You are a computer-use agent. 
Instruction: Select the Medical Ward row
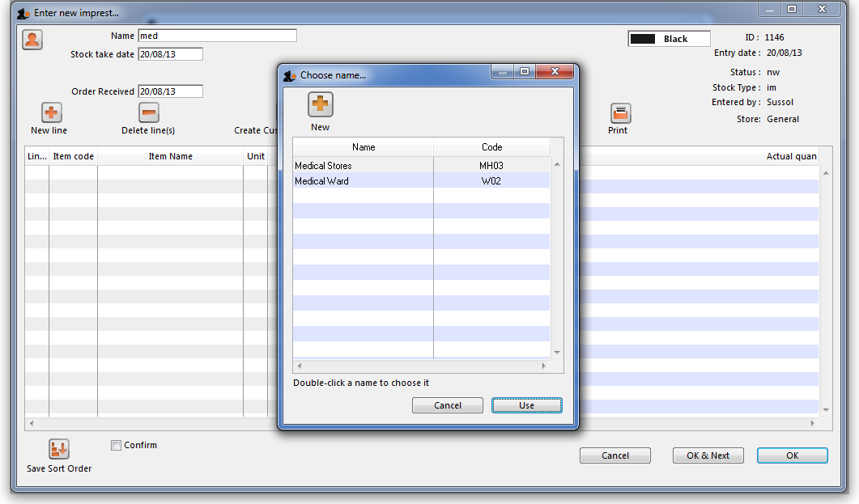pos(363,181)
